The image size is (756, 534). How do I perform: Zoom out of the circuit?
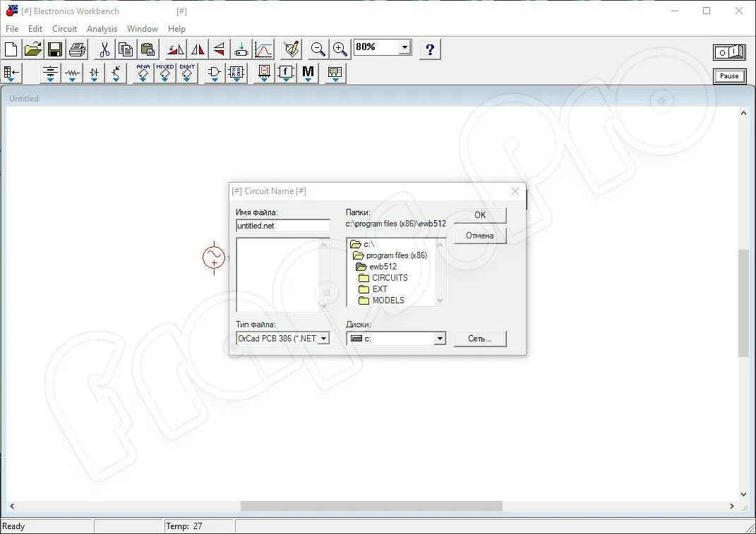318,49
